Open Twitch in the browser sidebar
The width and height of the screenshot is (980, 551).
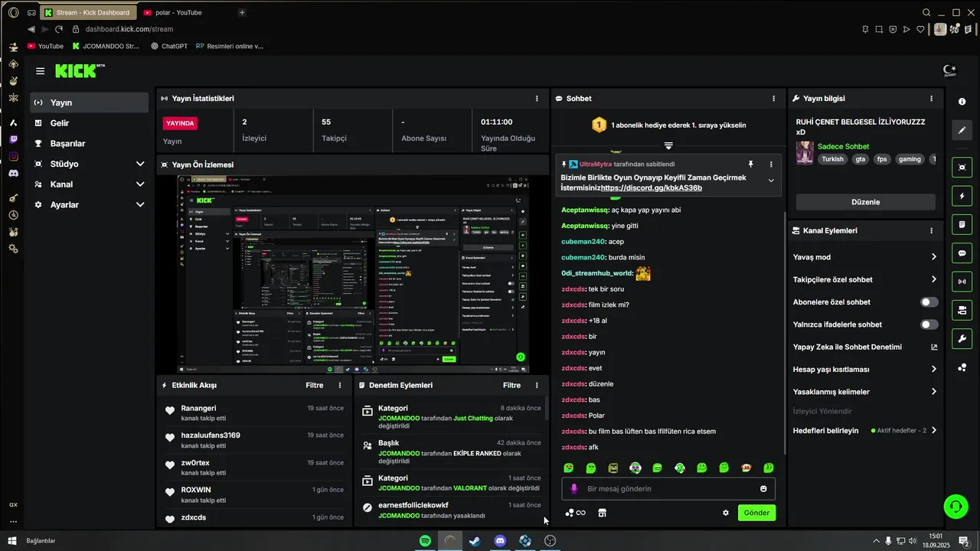pyautogui.click(x=13, y=139)
